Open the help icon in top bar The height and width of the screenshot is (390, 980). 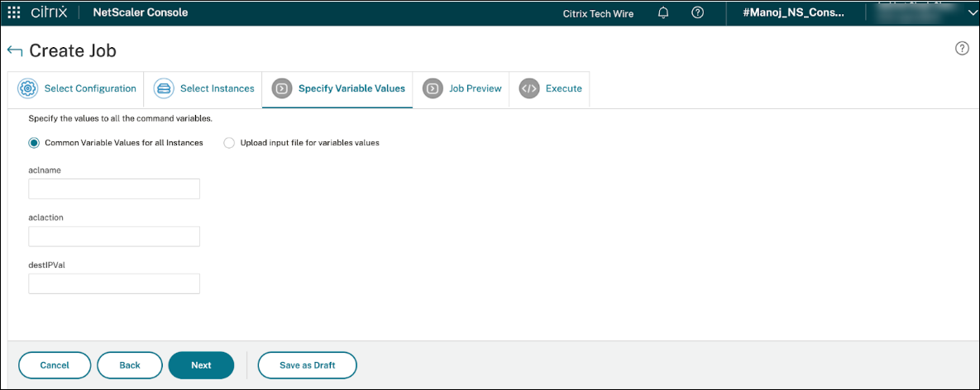point(697,13)
